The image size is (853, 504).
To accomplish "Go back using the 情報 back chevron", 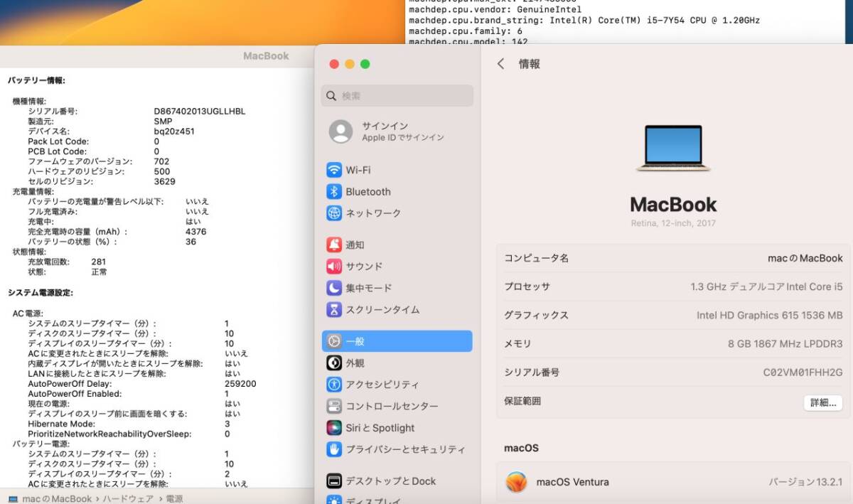I will tap(501, 63).
